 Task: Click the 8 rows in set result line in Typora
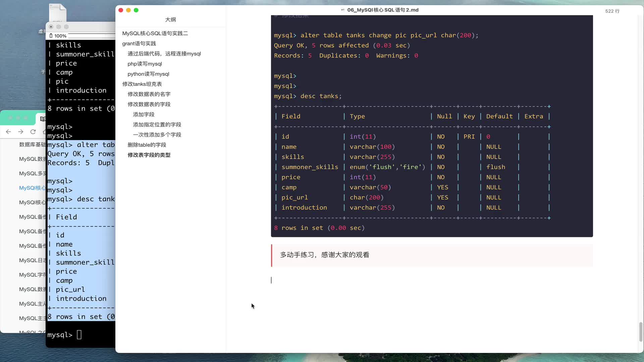pos(319,228)
